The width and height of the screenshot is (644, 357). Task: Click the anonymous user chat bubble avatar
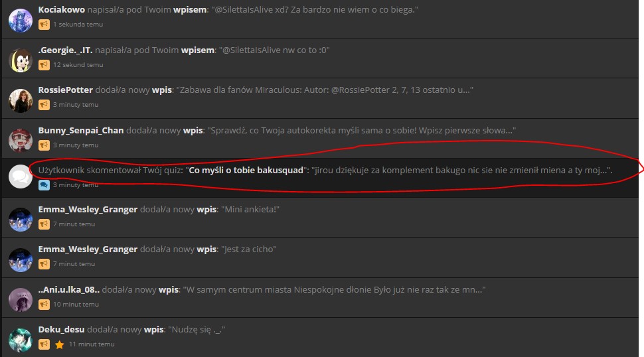click(21, 177)
